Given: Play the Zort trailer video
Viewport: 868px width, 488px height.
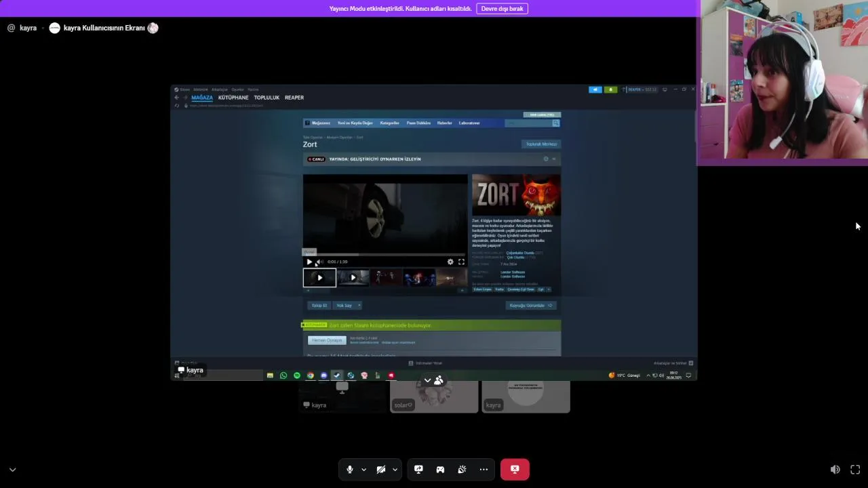Looking at the screenshot, I should pos(309,262).
